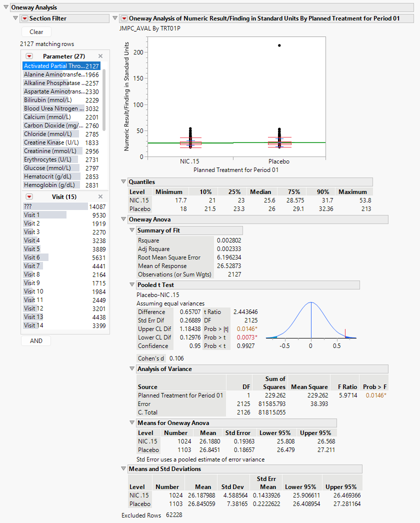This screenshot has height=523, width=420.
Task: Select Glucose (mmol/L) in Parameter list
Action: 47,168
